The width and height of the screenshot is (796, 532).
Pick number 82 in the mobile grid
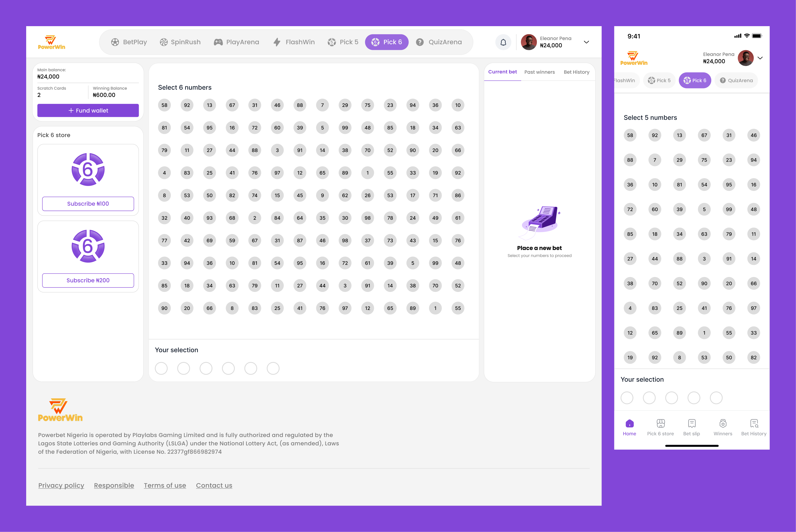click(754, 357)
